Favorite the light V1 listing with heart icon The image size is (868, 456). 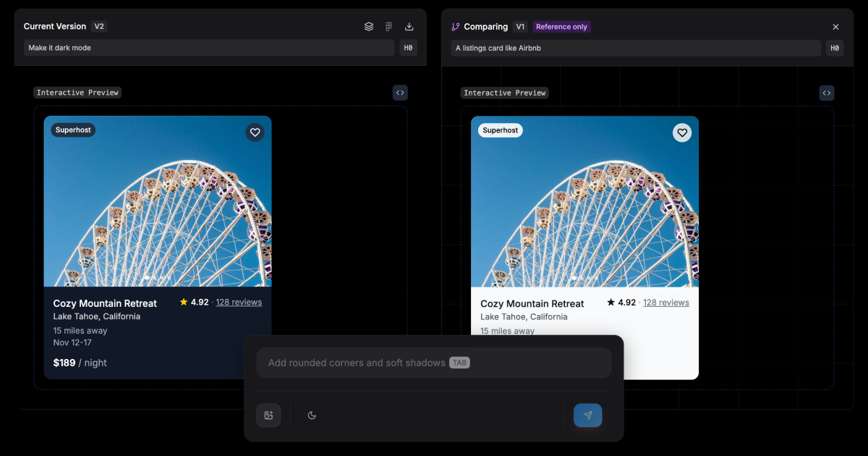682,132
